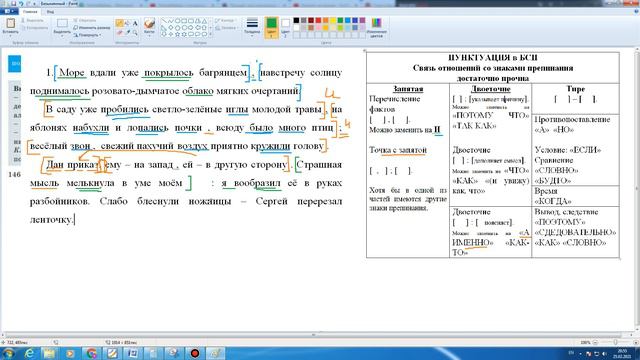Click the Select rectangle tool icon
Viewport: 640px width, 360px height.
click(x=62, y=23)
